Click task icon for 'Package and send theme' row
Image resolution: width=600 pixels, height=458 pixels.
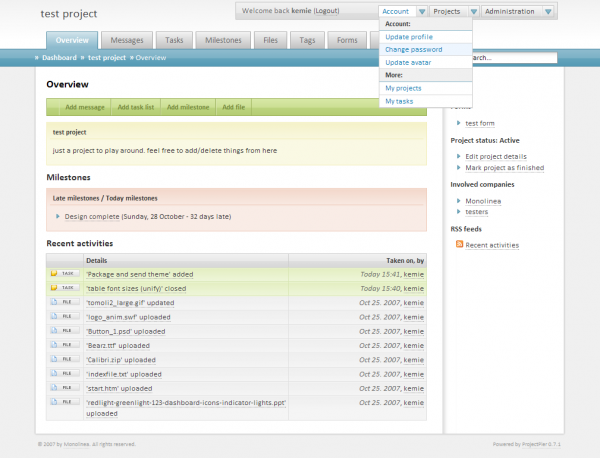pyautogui.click(x=65, y=273)
